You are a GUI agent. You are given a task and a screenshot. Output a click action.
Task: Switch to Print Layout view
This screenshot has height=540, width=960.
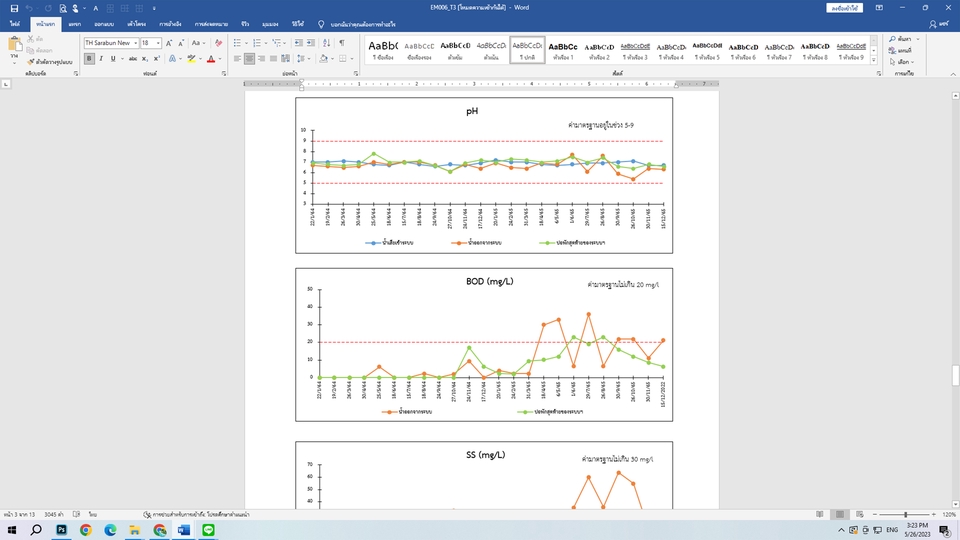coord(840,514)
